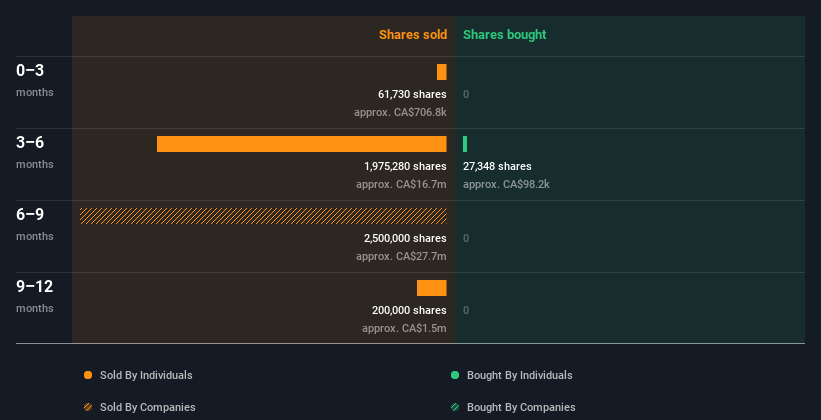Click the 9–12 months orange sold bar
This screenshot has height=420, width=821.
pos(432,288)
